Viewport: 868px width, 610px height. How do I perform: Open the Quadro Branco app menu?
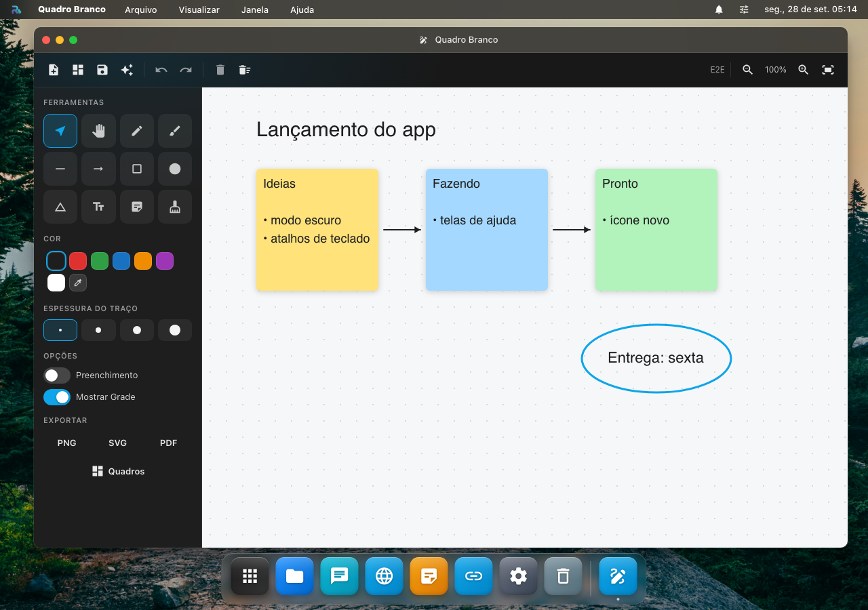click(72, 9)
